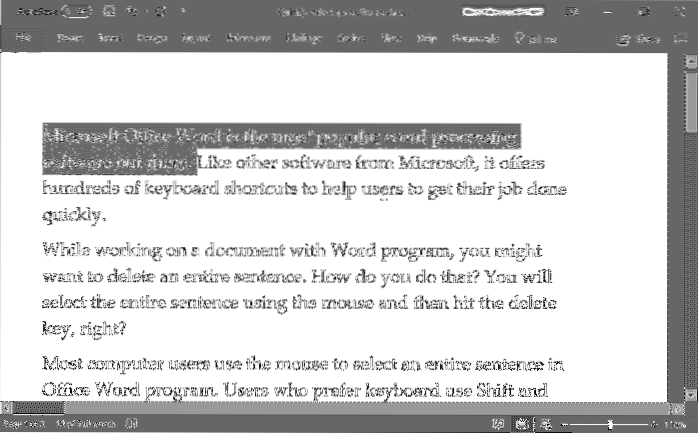
Task: Click the horizontal scrollbar right arrow
Action: 677,408
